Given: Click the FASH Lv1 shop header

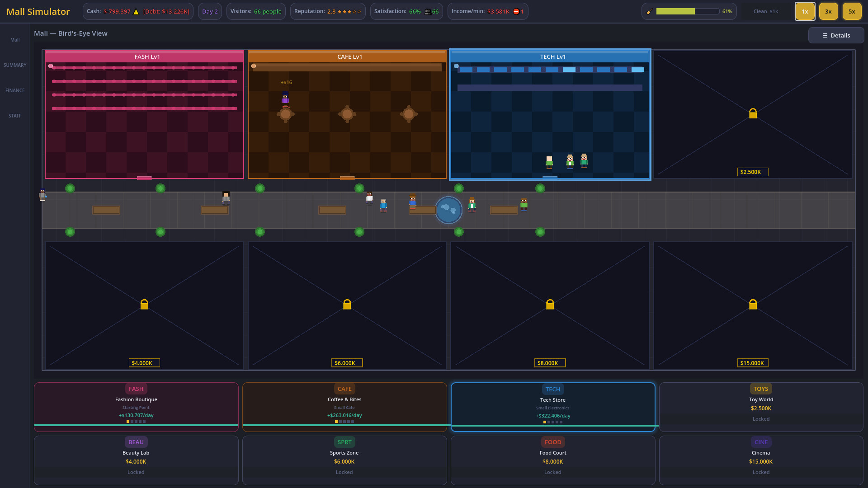Looking at the screenshot, I should pyautogui.click(x=145, y=57).
